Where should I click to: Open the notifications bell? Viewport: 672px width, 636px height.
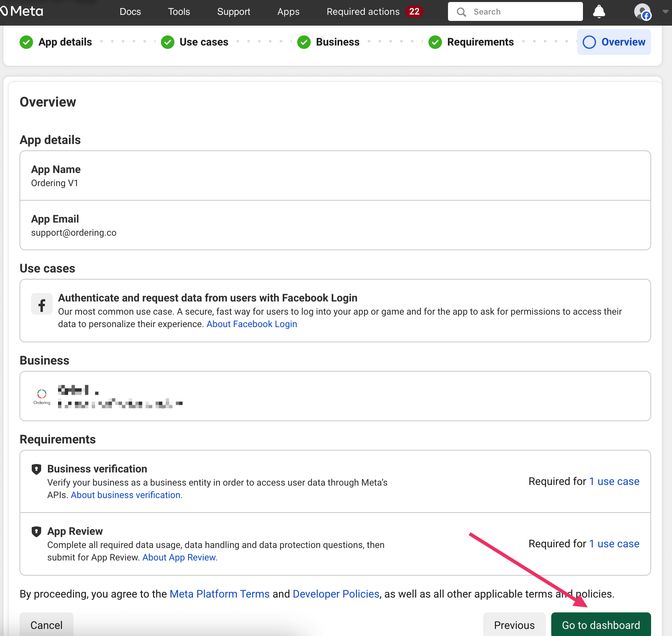599,11
